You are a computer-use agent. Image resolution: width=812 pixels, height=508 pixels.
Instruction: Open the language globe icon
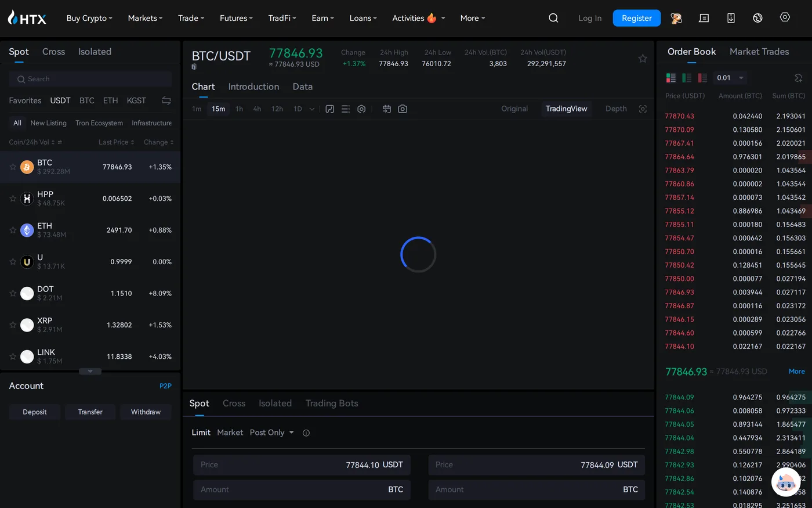click(x=757, y=18)
